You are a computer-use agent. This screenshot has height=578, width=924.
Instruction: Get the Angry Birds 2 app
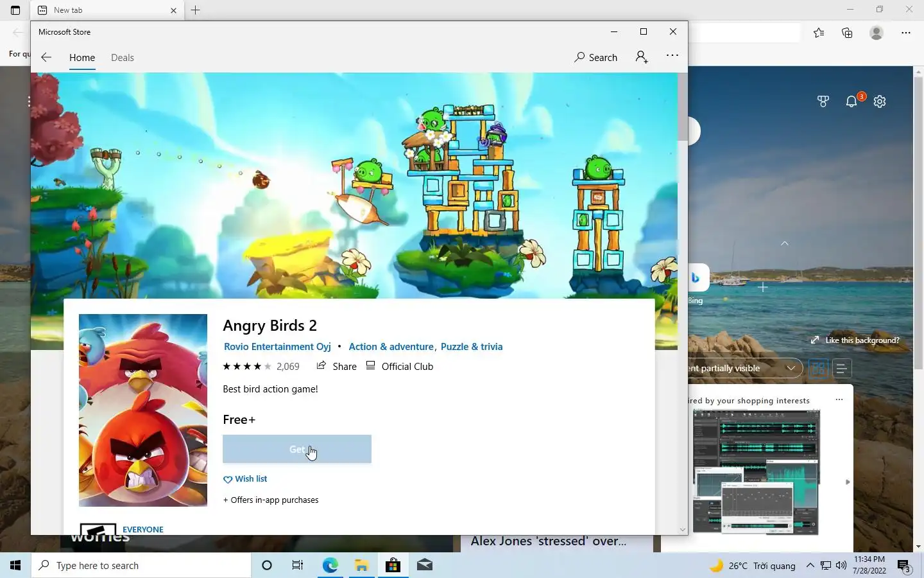(x=297, y=449)
